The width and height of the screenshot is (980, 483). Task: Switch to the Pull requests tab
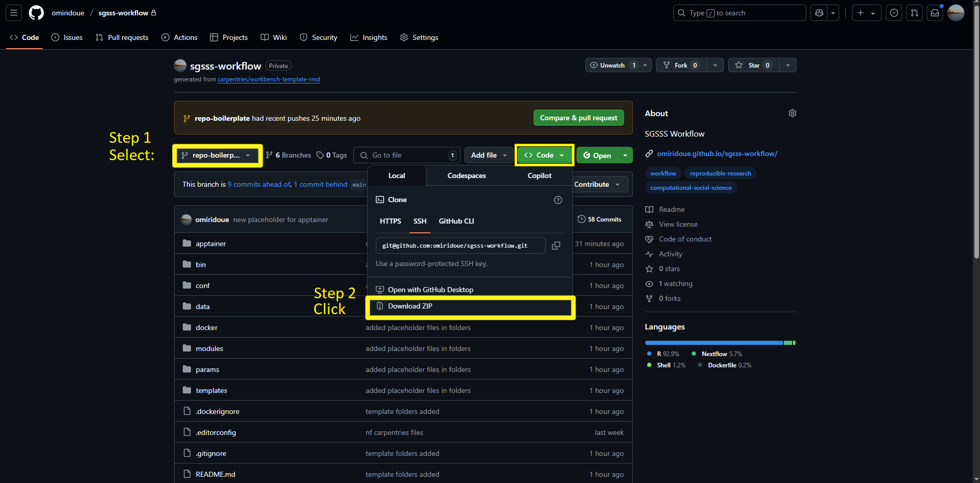pos(122,37)
